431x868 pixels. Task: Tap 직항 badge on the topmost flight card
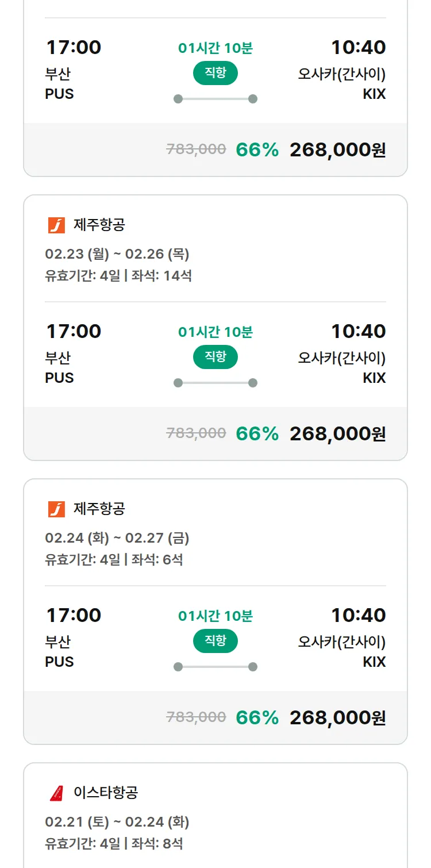pyautogui.click(x=215, y=73)
